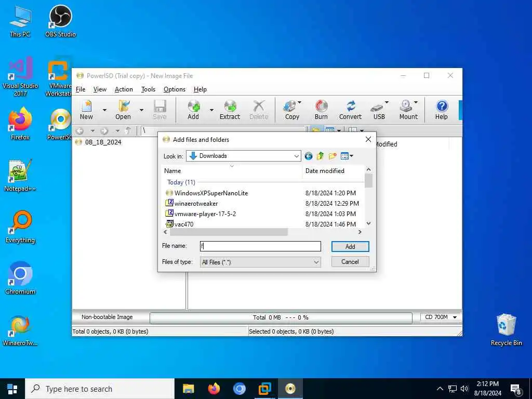This screenshot has width=532, height=399.
Task: Select WinaeroTweaker desktop shortcut
Action: pyautogui.click(x=20, y=330)
